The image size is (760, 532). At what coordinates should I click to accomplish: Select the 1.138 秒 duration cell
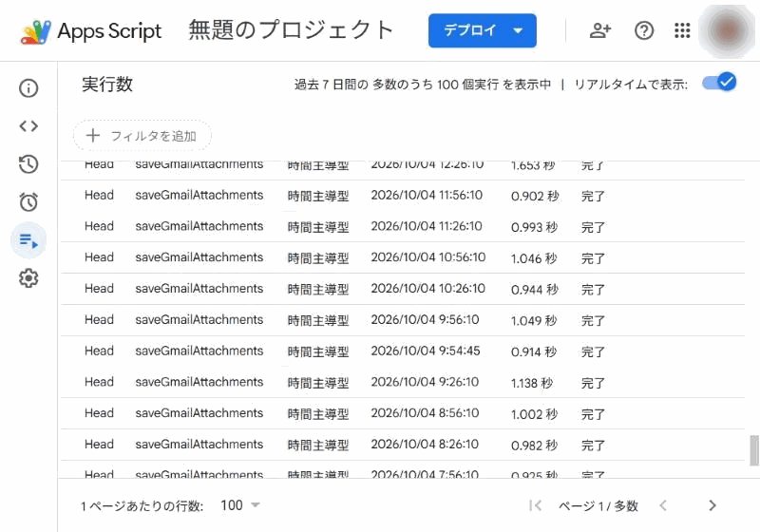point(532,383)
